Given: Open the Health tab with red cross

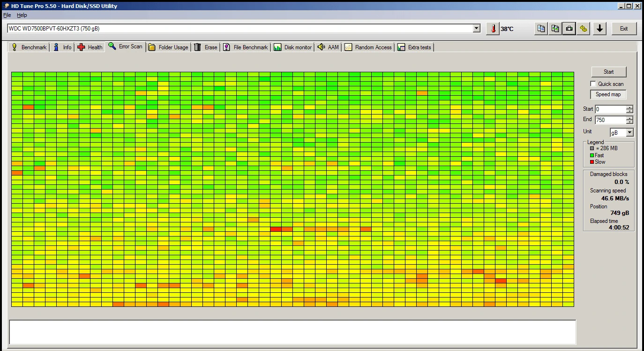Looking at the screenshot, I should point(90,47).
